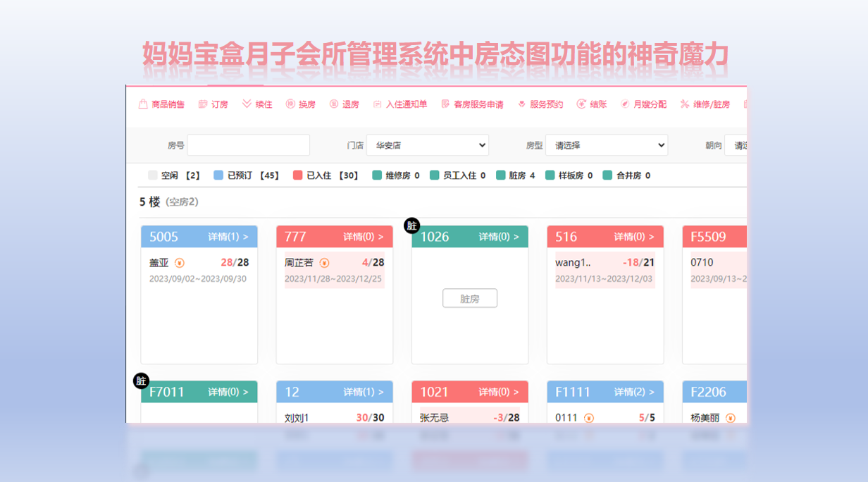Select room number 777 header

[x=295, y=237]
